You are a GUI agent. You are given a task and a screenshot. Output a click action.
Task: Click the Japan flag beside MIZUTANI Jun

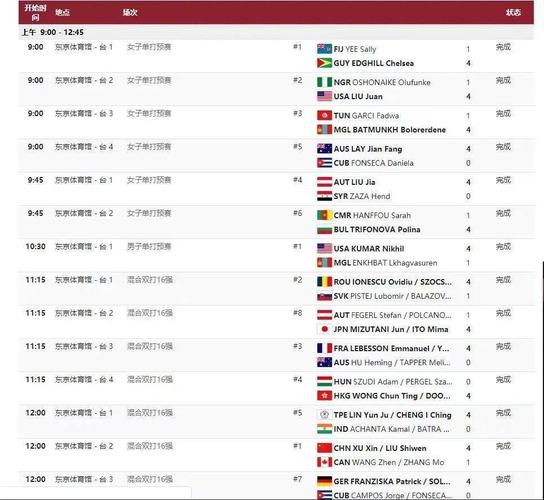point(324,329)
